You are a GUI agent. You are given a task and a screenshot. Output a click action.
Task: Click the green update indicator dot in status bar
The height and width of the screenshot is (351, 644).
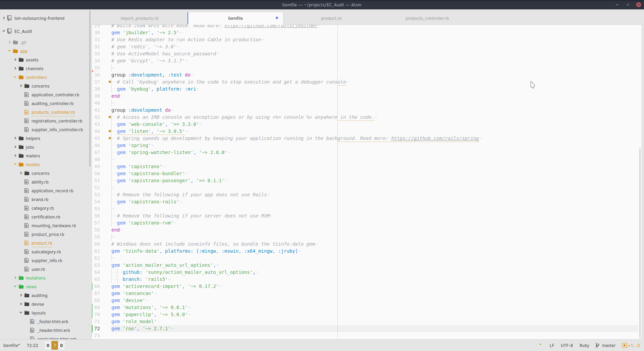(x=540, y=344)
